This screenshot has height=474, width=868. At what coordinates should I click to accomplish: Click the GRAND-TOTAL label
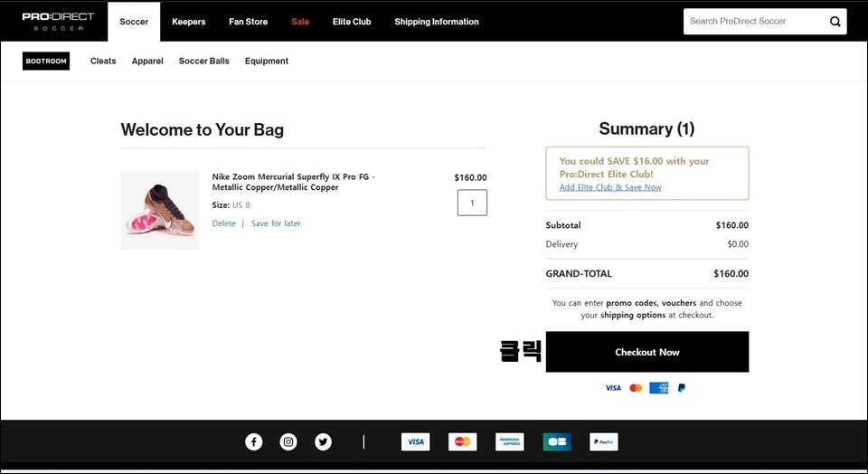click(x=579, y=273)
